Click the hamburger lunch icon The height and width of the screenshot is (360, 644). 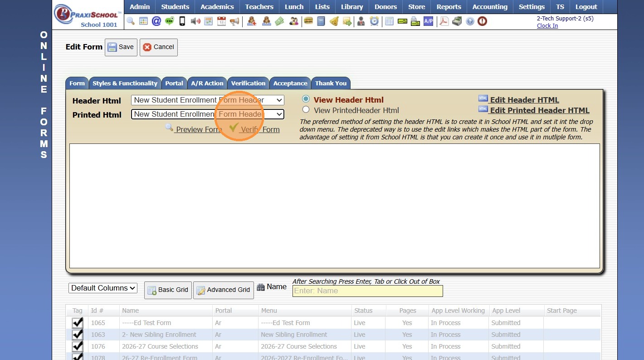pos(308,21)
